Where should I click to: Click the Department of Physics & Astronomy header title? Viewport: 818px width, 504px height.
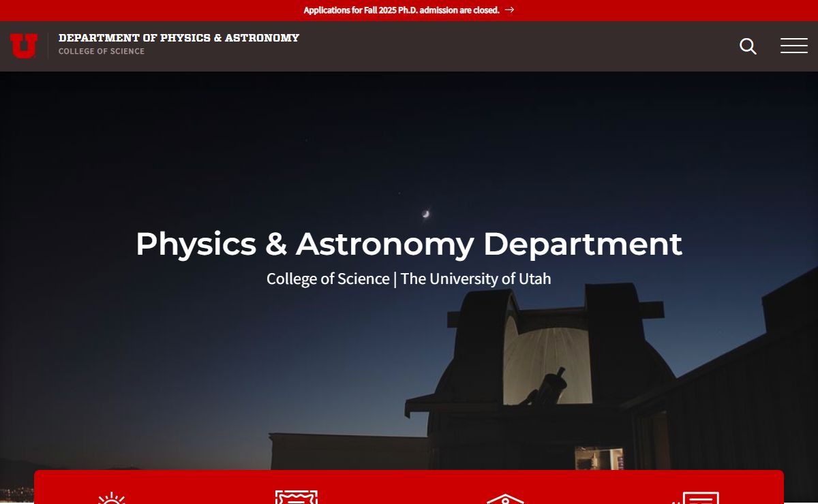(x=179, y=38)
